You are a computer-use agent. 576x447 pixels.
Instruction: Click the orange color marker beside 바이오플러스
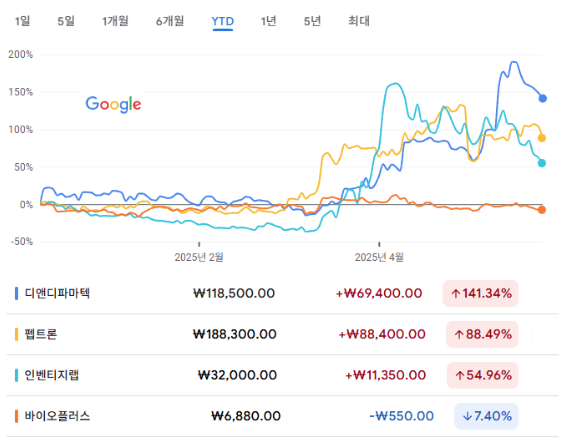(17, 416)
